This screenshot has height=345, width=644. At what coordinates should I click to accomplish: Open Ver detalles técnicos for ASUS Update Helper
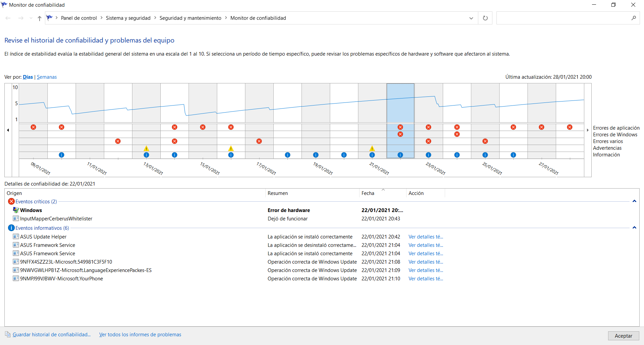tap(426, 237)
